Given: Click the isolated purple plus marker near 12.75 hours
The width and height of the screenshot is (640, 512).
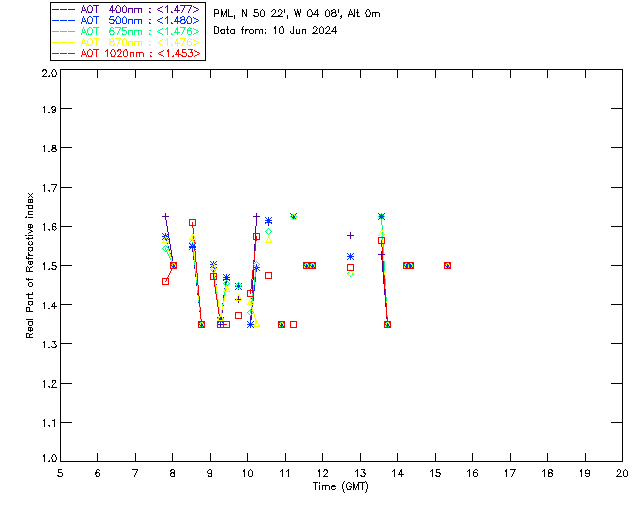Looking at the screenshot, I should pyautogui.click(x=350, y=236).
